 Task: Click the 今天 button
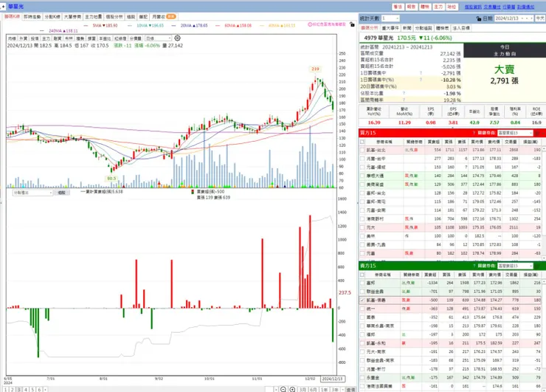click(540, 18)
